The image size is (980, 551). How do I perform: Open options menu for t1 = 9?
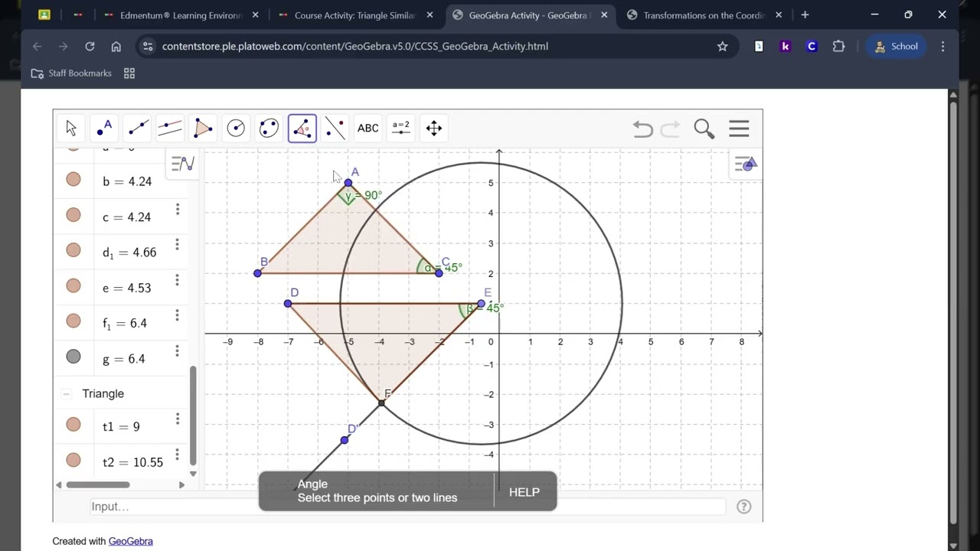point(177,419)
